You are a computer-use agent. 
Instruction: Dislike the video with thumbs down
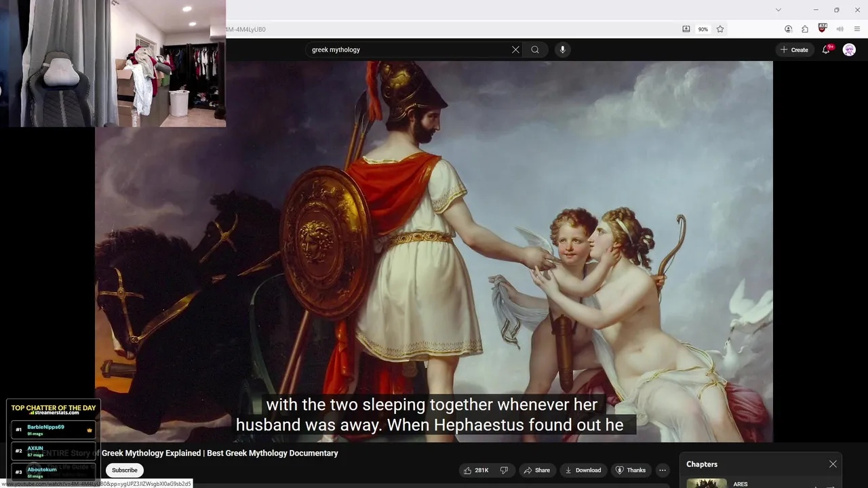coord(504,470)
